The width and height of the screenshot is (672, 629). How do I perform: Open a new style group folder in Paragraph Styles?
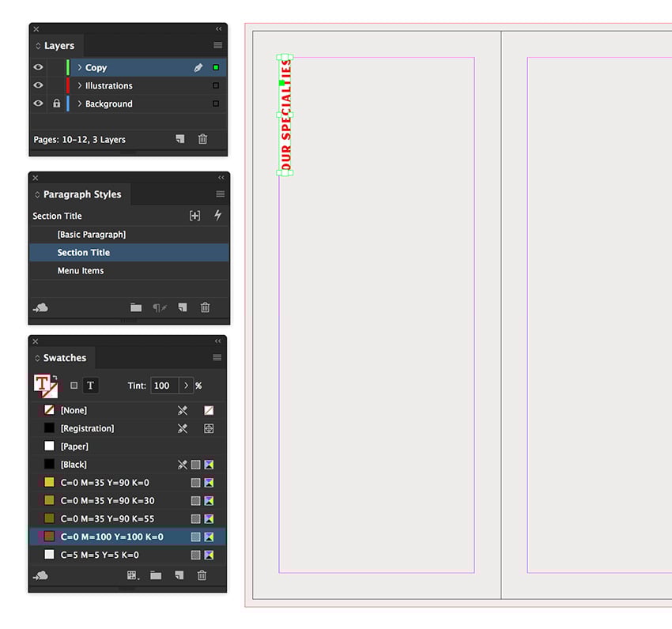click(x=136, y=307)
